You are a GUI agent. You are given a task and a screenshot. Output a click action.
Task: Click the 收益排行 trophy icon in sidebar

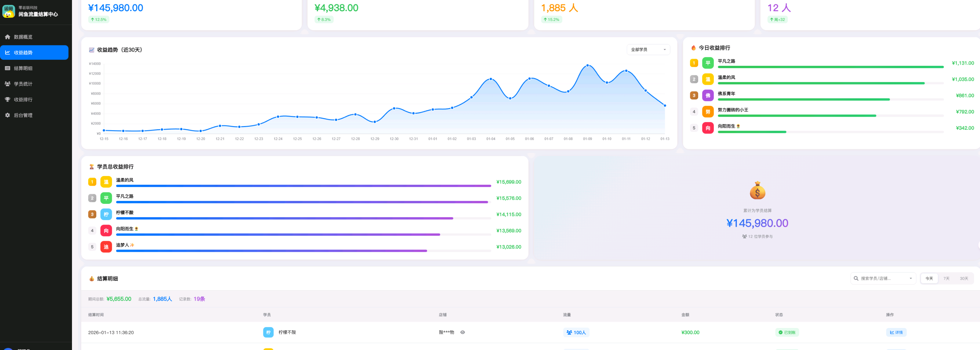pos(7,99)
